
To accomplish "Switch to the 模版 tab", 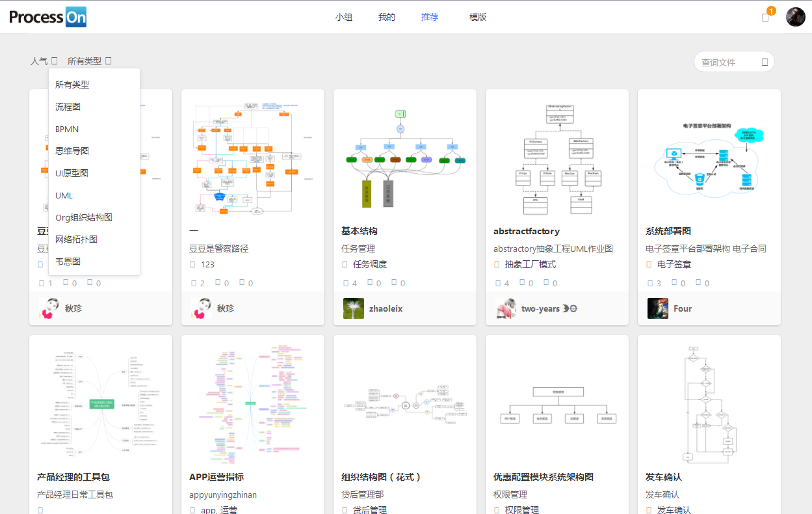I will pyautogui.click(x=478, y=16).
